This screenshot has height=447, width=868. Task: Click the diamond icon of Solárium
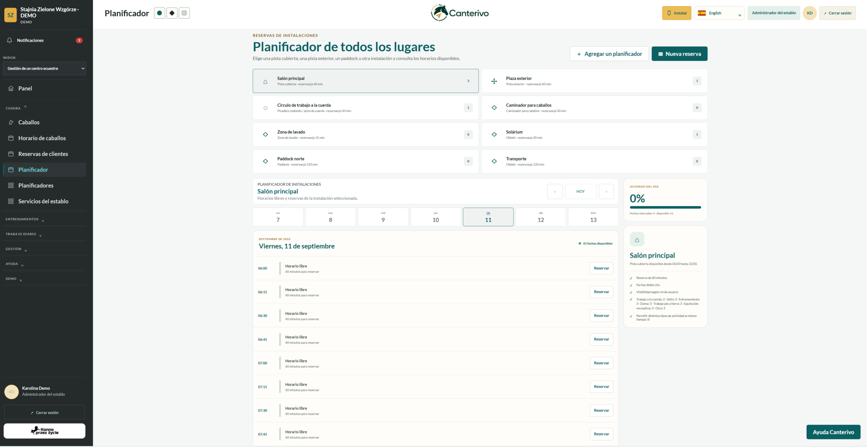click(x=494, y=135)
